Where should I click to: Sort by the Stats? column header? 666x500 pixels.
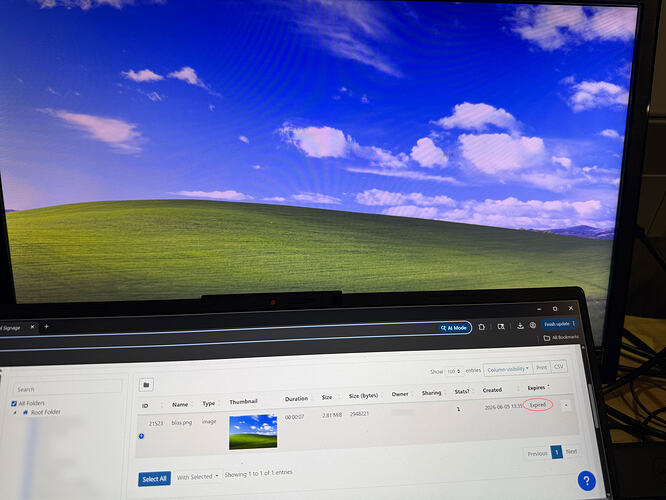click(x=462, y=391)
